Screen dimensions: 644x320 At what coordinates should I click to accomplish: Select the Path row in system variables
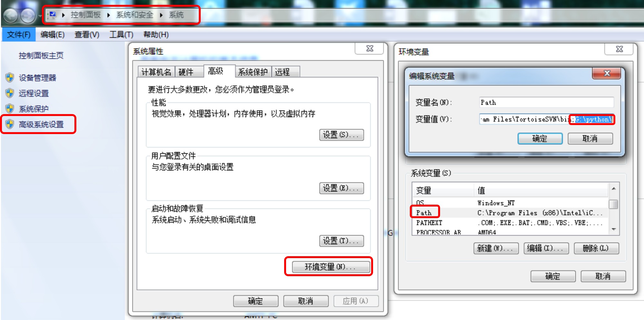coord(510,213)
